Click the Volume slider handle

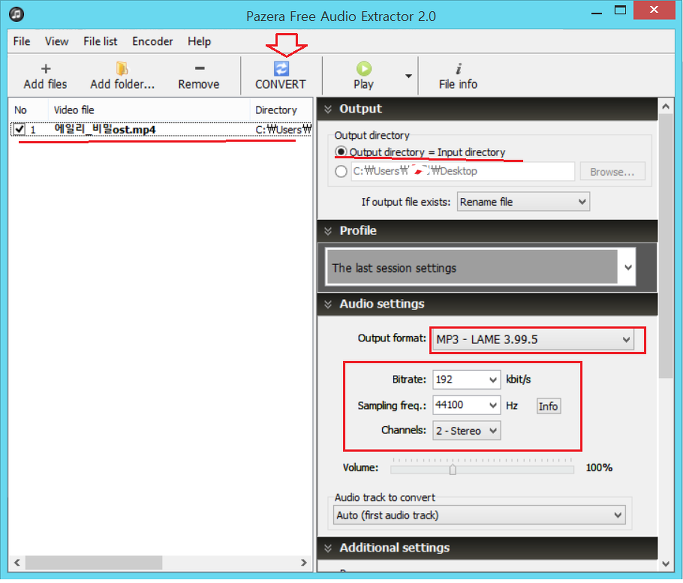tap(453, 469)
